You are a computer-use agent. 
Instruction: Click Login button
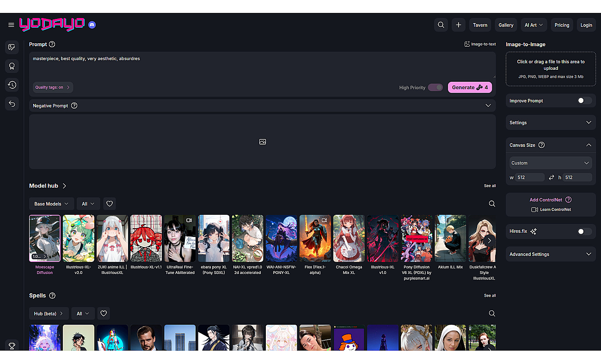586,25
